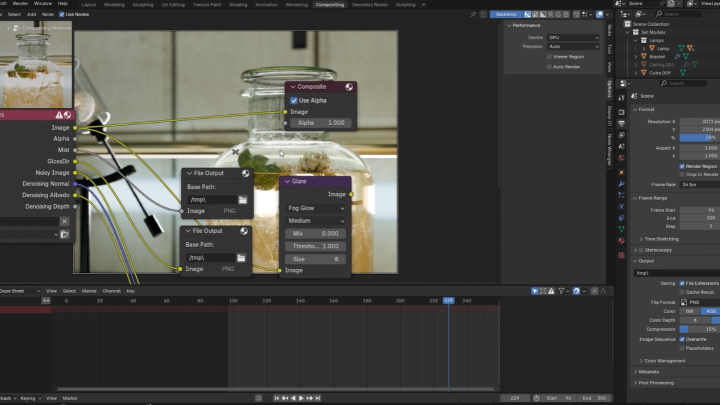The image size is (720, 405).
Task: Open the Channel menu in dope sheet
Action: pos(112,291)
